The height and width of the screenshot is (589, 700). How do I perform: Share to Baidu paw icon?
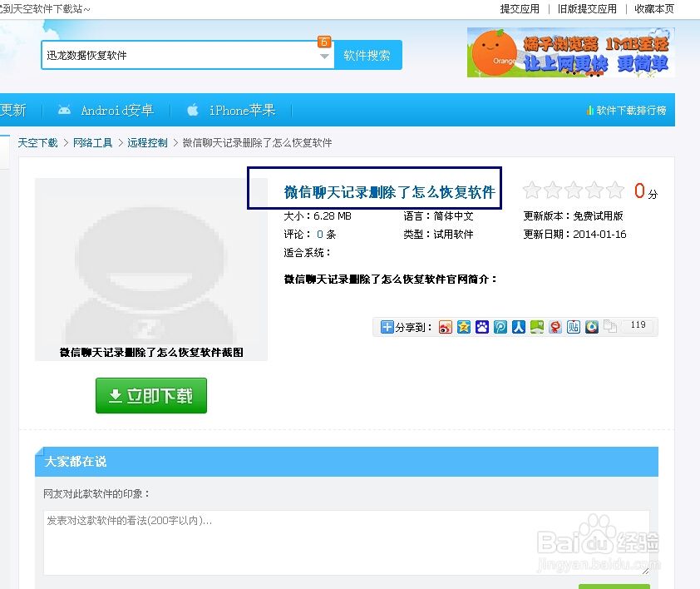click(x=481, y=327)
